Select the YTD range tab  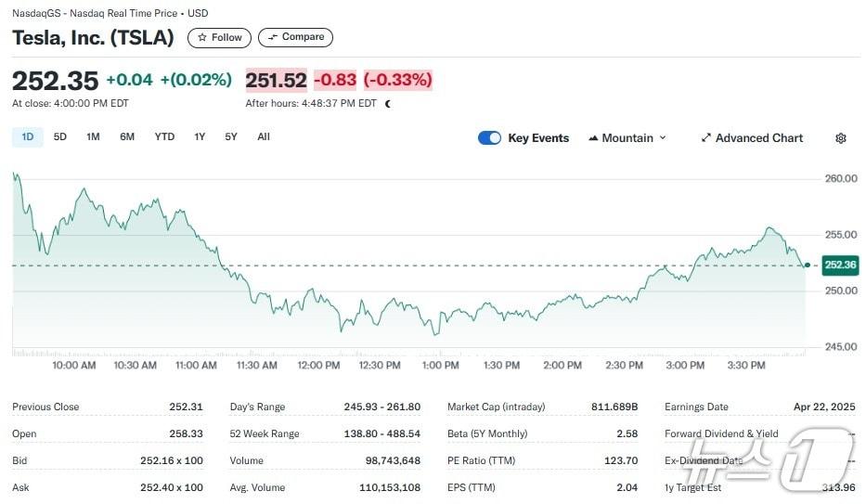pos(164,137)
